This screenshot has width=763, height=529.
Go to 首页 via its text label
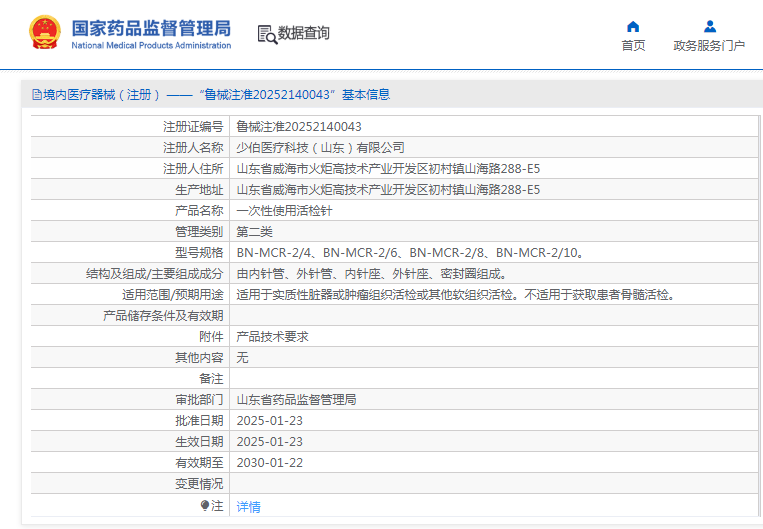coord(633,46)
